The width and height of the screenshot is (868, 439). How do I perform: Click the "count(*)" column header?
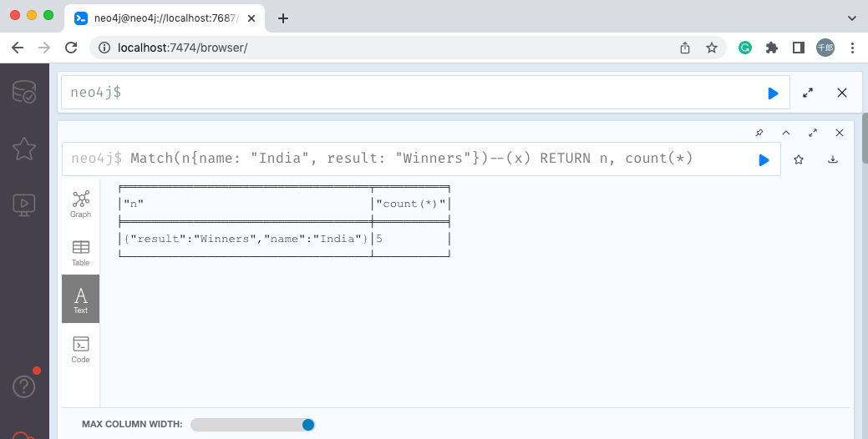[411, 204]
